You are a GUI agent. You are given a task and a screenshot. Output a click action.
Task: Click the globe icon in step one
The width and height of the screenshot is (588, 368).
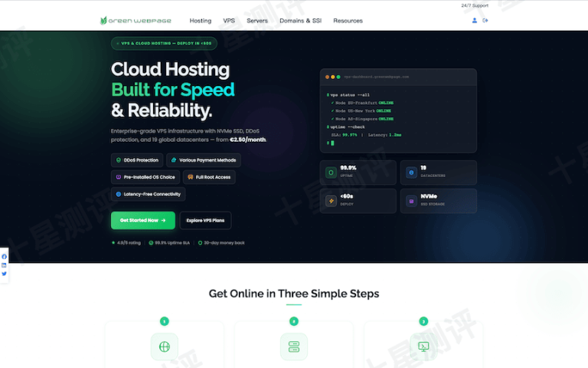click(164, 347)
